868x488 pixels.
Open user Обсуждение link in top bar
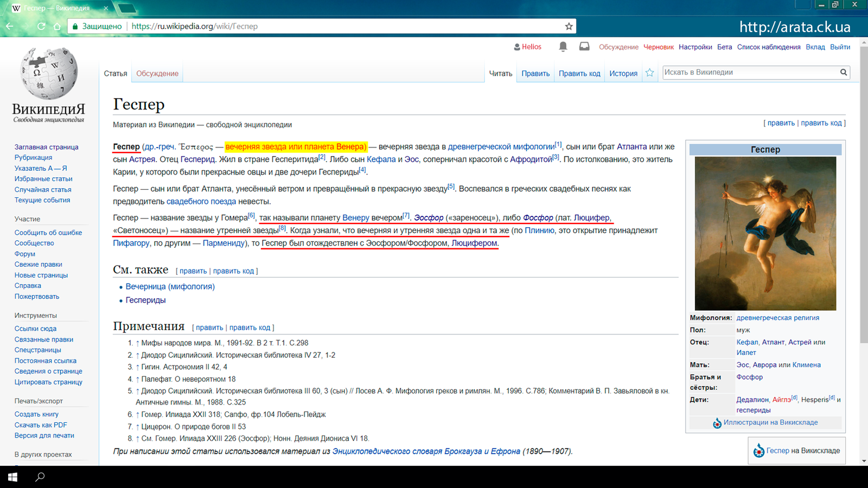coord(618,47)
